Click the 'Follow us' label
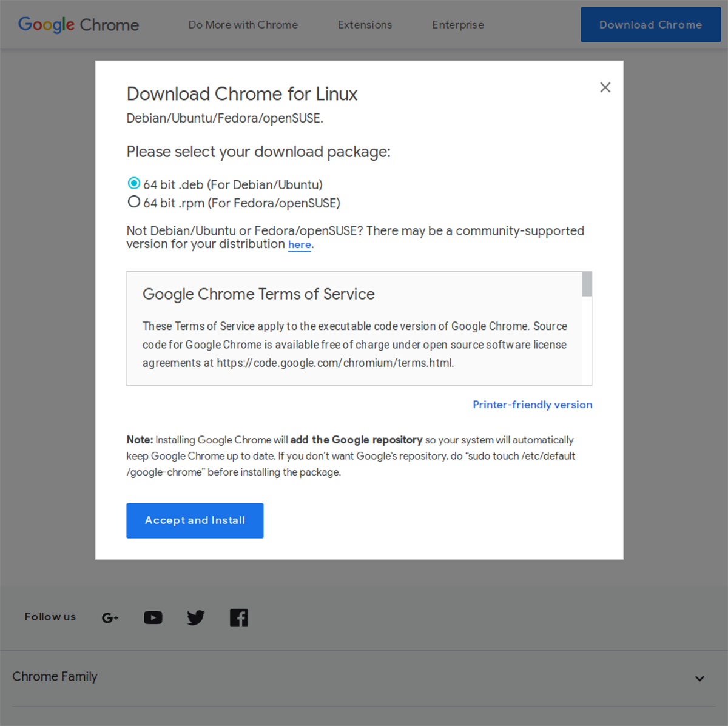Screen dimensions: 728x726 click(50, 617)
